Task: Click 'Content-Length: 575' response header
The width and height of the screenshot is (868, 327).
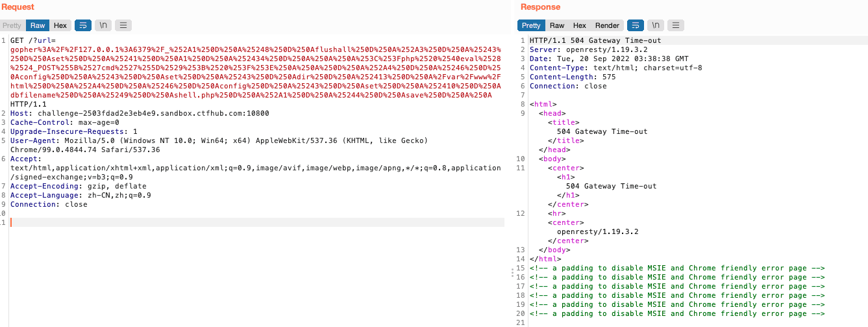Action: tap(573, 77)
